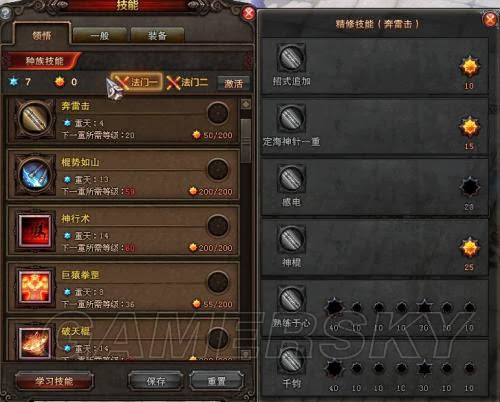The height and width of the screenshot is (402, 500).
Task: Click the 激活 button
Action: 233,83
